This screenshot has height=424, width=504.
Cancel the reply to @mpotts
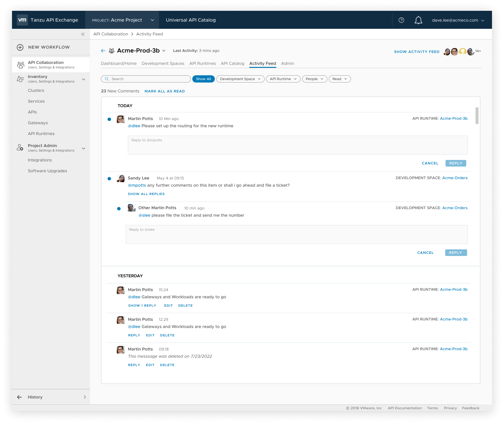tap(430, 163)
